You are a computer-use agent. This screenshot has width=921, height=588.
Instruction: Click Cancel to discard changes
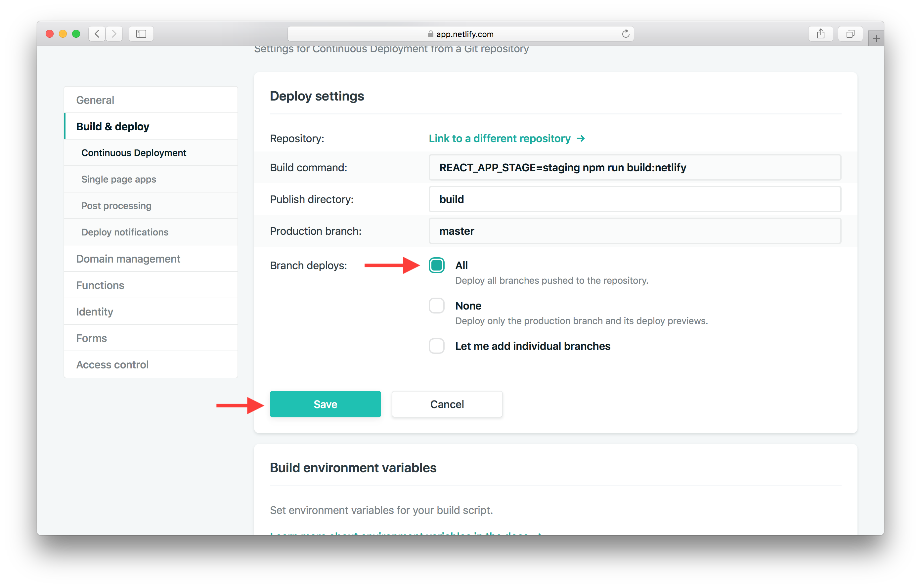pyautogui.click(x=446, y=403)
